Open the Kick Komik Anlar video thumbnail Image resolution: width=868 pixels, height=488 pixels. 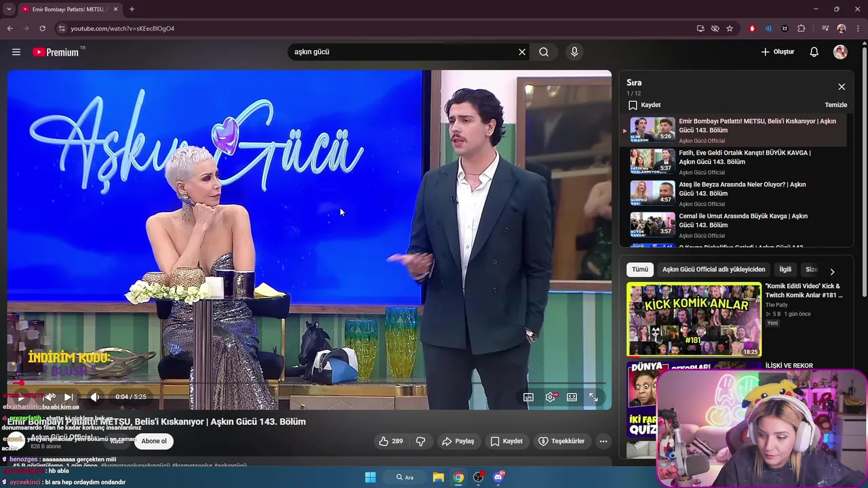694,319
